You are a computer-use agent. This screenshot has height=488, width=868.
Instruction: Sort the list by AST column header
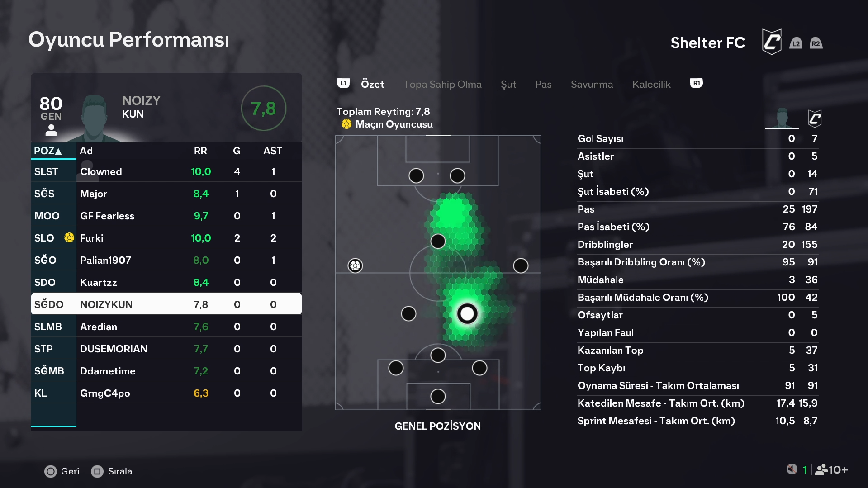(273, 151)
